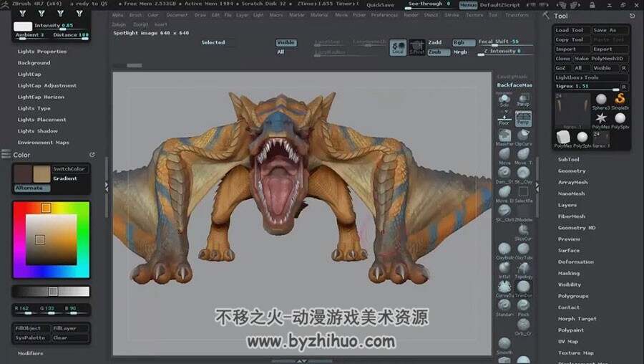Select the PolyMesh3D star tool
Screen dimensions: 644x364
coord(601,120)
